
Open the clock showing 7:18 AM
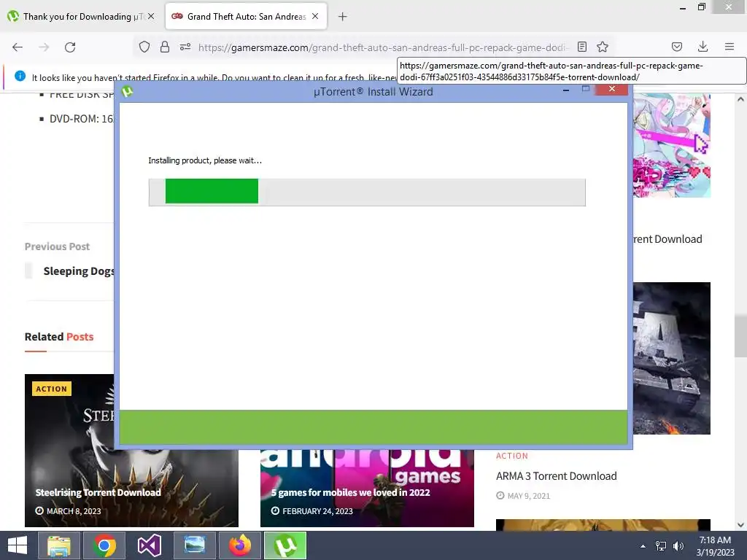tap(715, 546)
